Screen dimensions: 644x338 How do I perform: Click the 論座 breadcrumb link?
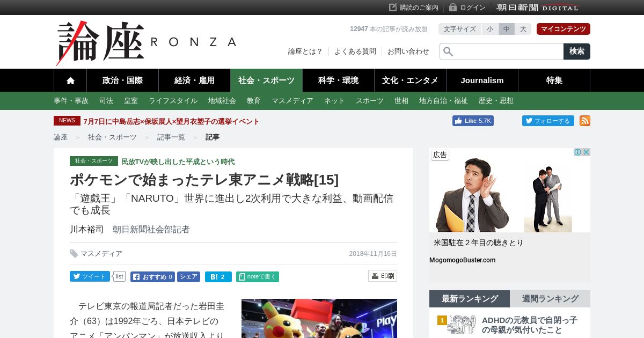pyautogui.click(x=61, y=137)
